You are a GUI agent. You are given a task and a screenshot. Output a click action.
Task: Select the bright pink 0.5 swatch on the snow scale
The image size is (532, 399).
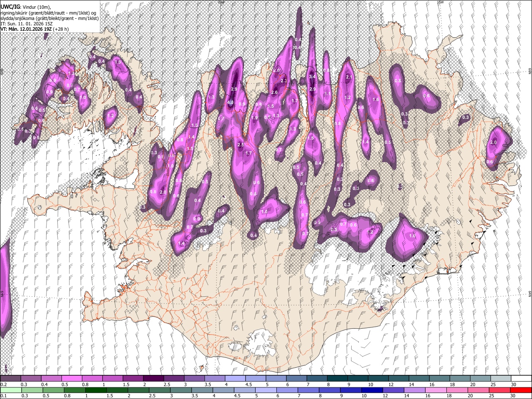point(71,378)
